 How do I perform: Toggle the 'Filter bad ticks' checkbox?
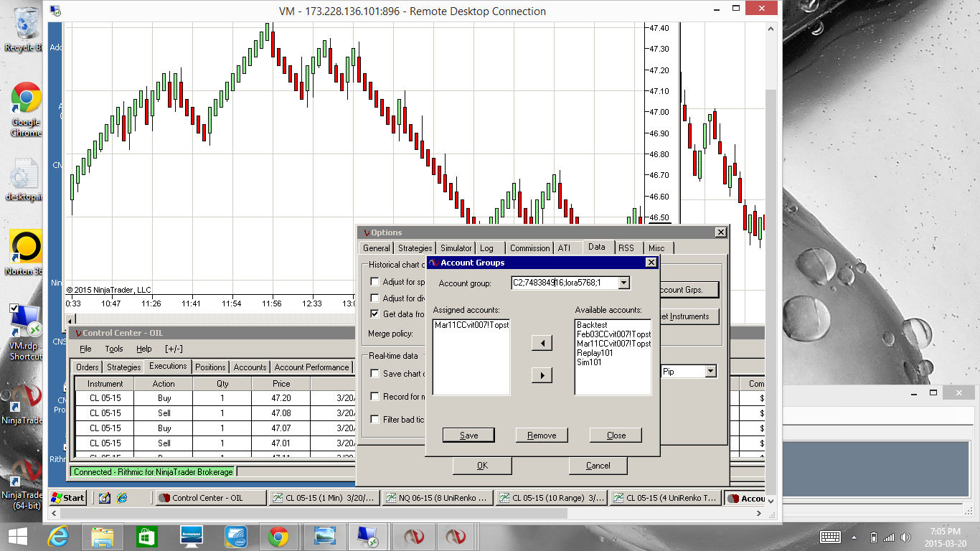pos(374,420)
